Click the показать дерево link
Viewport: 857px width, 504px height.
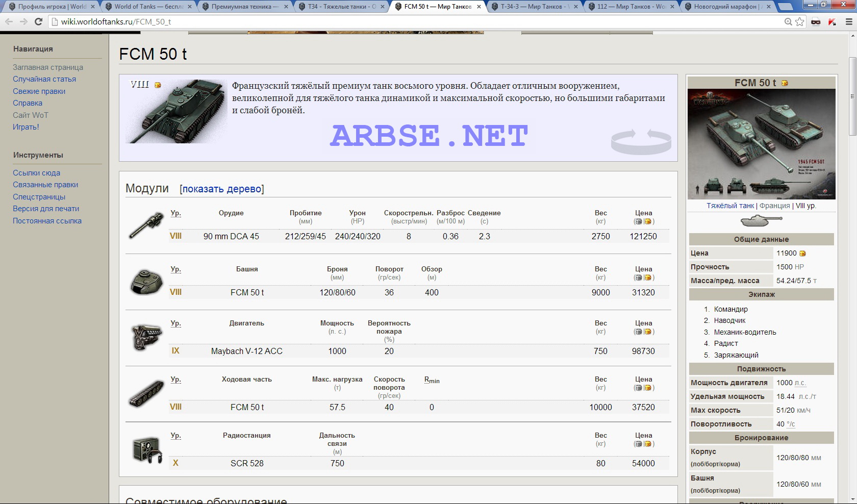coord(222,189)
